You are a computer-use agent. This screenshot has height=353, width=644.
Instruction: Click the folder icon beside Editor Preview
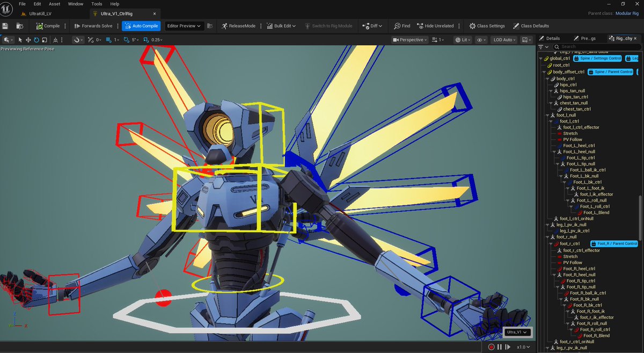210,26
